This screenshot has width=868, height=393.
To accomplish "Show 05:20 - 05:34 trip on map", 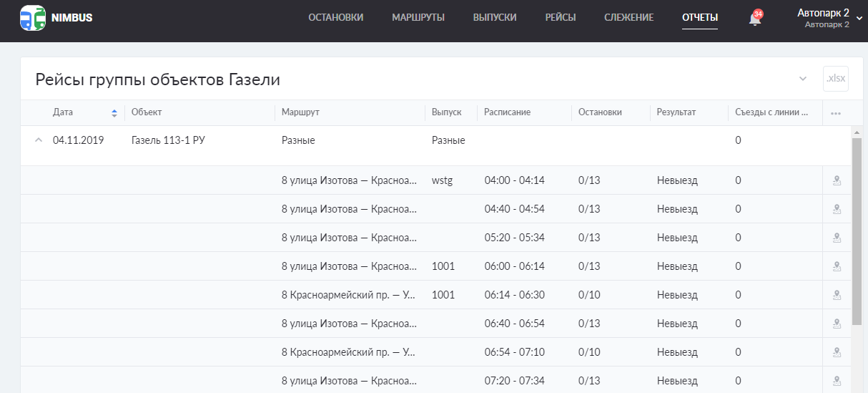I will tap(836, 238).
